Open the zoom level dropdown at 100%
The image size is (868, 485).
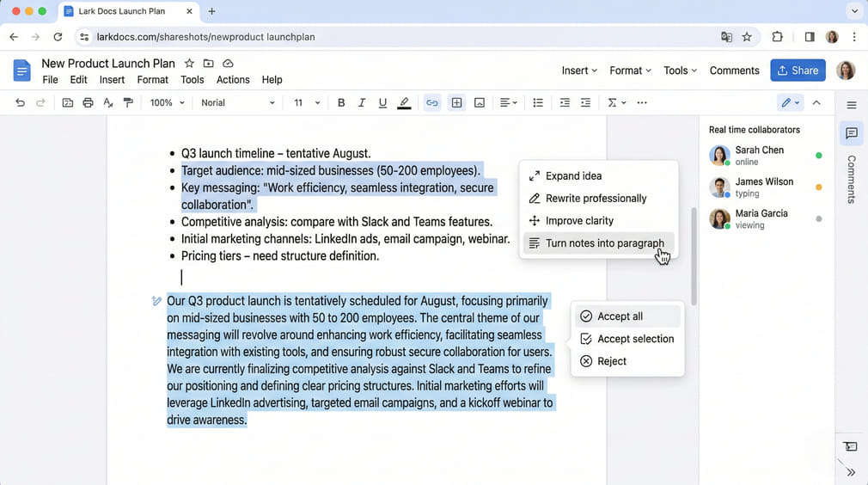click(167, 102)
